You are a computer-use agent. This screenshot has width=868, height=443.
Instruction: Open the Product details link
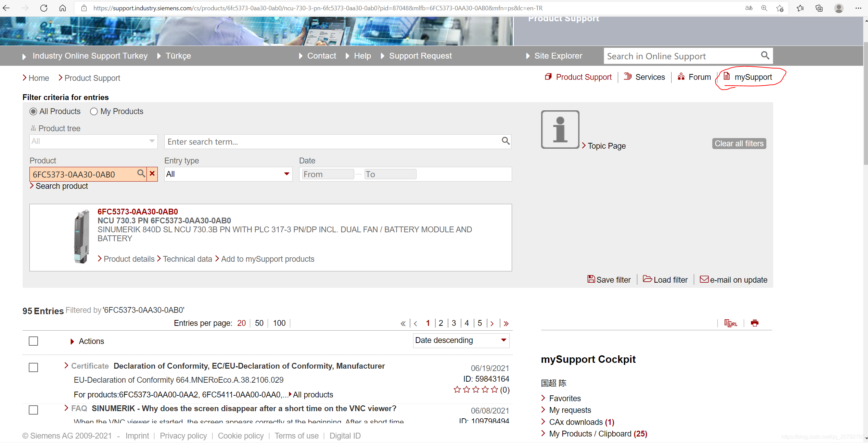click(x=126, y=259)
